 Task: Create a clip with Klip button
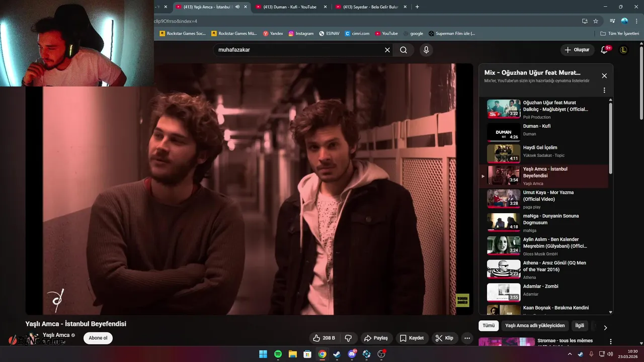click(x=444, y=338)
